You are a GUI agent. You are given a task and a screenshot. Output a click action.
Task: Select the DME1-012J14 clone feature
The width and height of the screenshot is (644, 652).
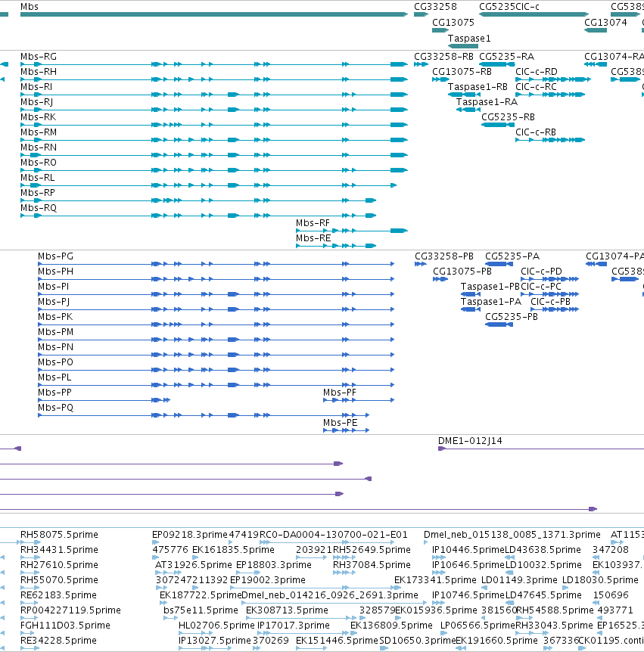pyautogui.click(x=470, y=441)
